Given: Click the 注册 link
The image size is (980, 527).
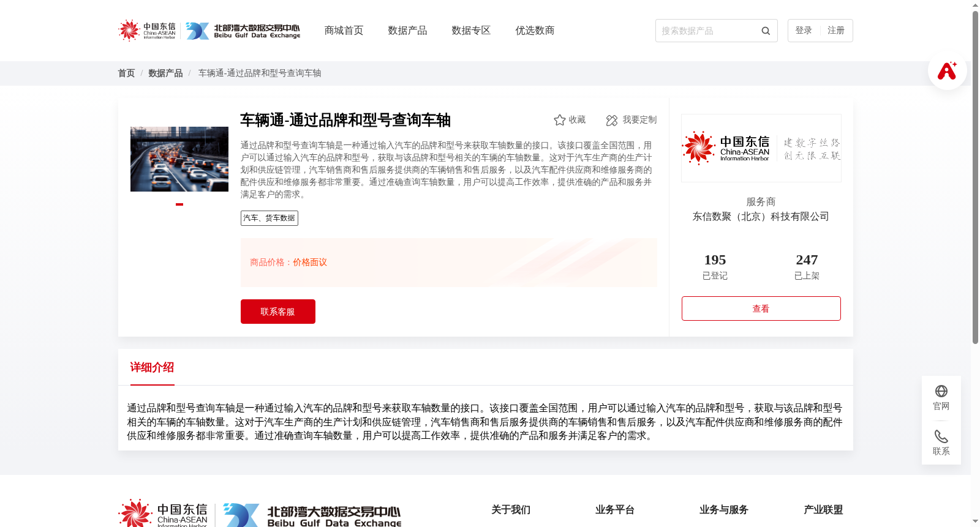Looking at the screenshot, I should pos(836,31).
